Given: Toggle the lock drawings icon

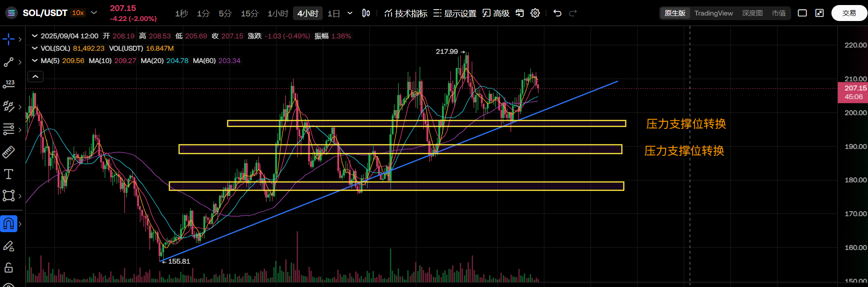Looking at the screenshot, I should [9, 268].
